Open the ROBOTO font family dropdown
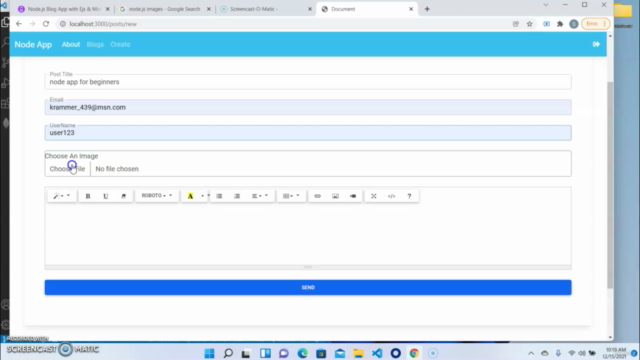The width and height of the screenshot is (640, 360). 157,196
